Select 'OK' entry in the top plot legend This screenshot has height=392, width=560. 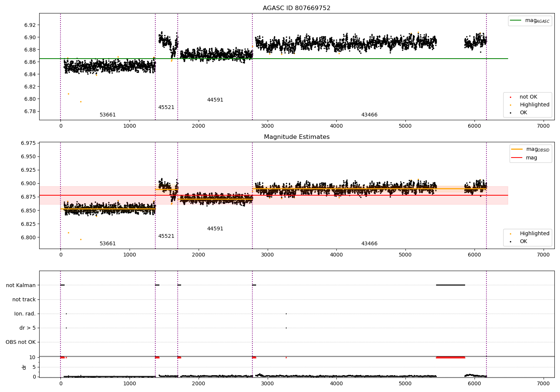point(523,113)
